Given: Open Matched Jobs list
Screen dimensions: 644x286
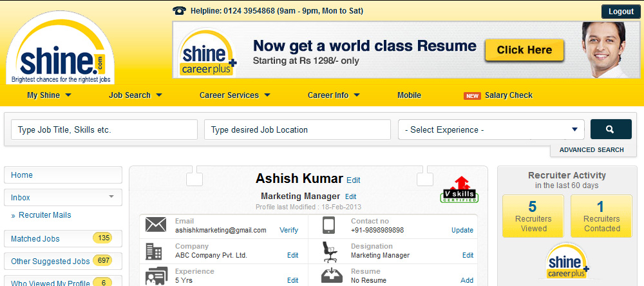Looking at the screenshot, I should (63, 239).
